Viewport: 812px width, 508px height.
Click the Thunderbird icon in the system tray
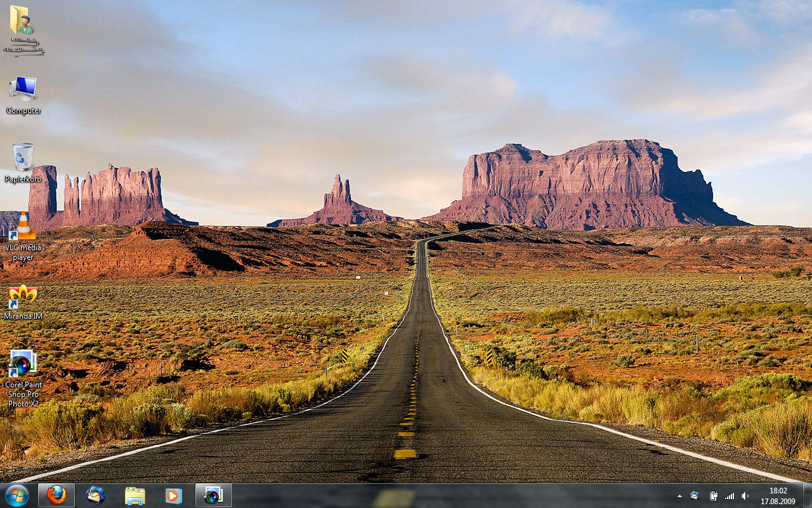(x=695, y=496)
